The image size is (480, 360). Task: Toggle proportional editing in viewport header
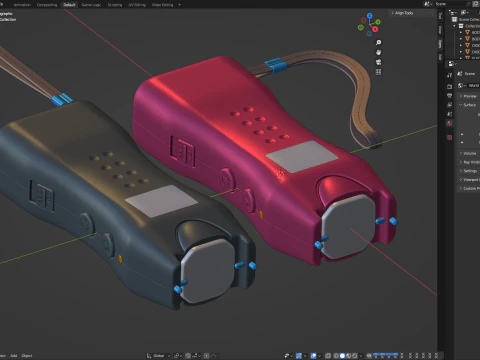[206, 356]
